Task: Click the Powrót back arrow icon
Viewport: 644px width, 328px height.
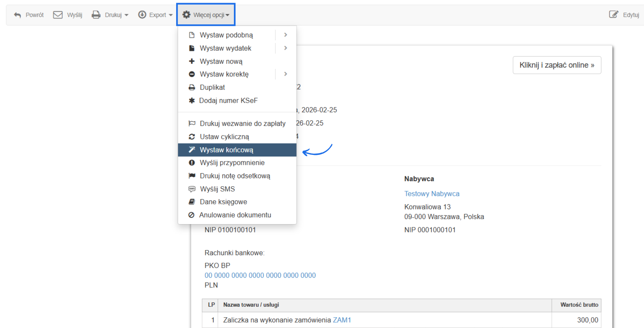Action: 17,15
